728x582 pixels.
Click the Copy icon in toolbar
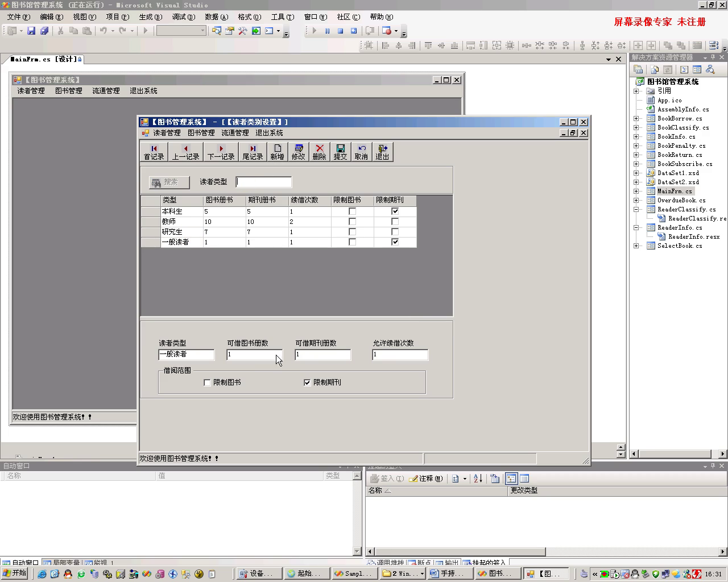tap(73, 31)
